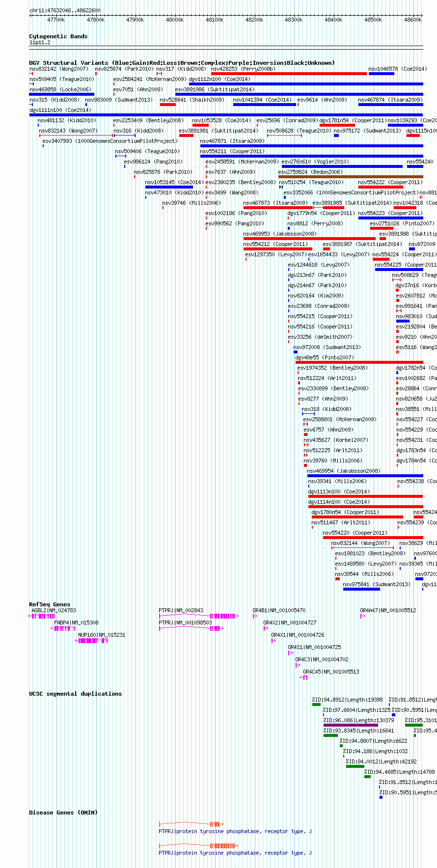Screen dimensions: 437x868
Task: Open variant nsv39746 (Mills2006)
Action: (x=192, y=203)
